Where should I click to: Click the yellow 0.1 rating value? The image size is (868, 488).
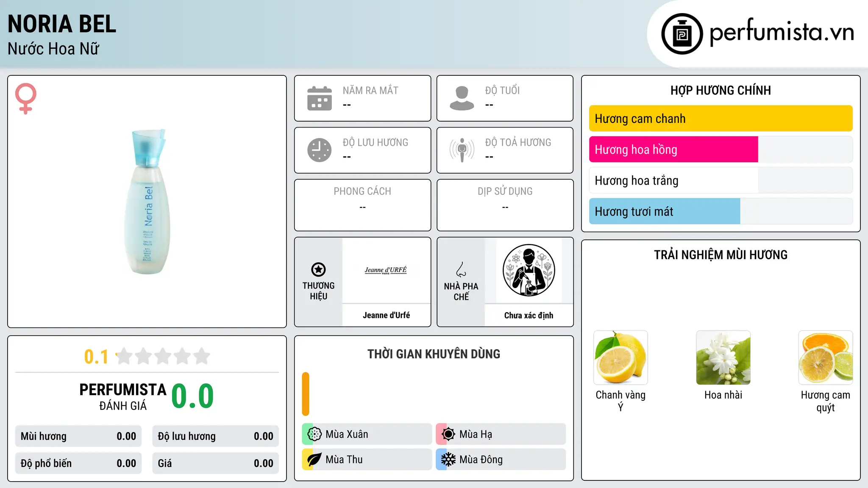[x=96, y=357]
